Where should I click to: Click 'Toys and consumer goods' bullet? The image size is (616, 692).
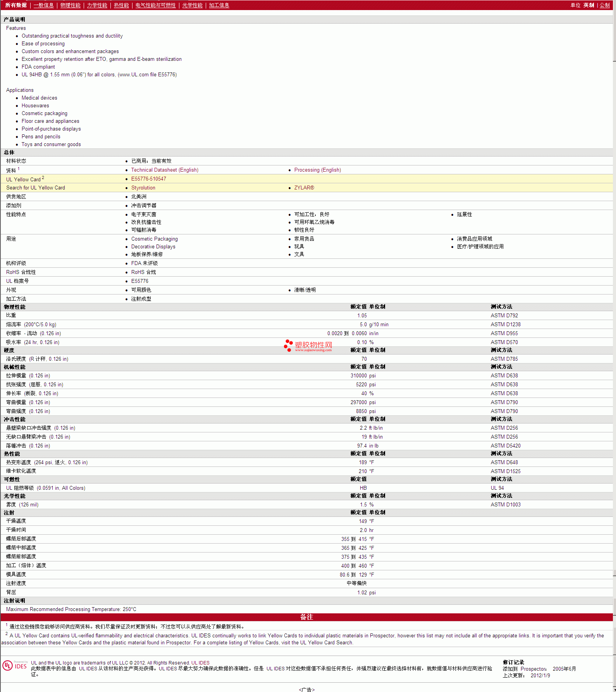pyautogui.click(x=51, y=145)
